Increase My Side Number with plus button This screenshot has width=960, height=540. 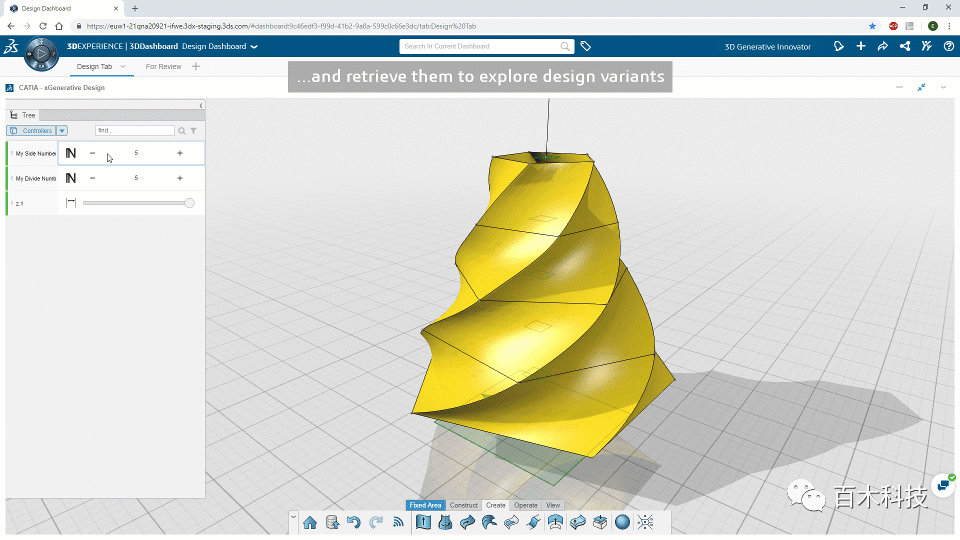[180, 153]
